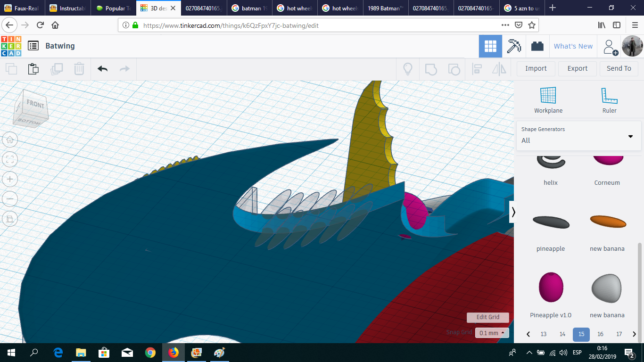Undo the last action
This screenshot has height=362, width=644.
click(x=102, y=69)
